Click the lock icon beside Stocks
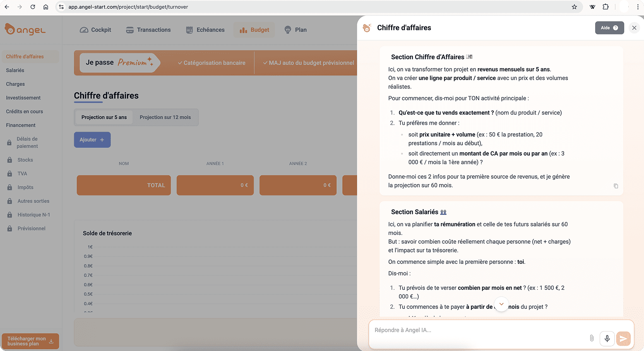The height and width of the screenshot is (351, 644). (9, 159)
